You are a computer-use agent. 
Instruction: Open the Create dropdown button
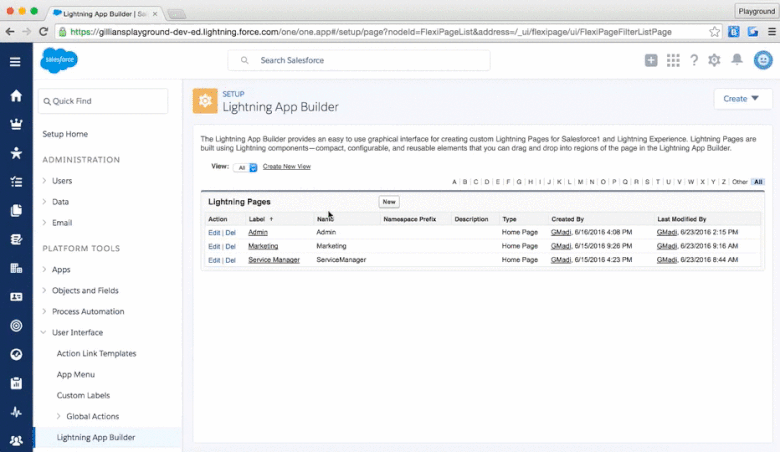741,98
